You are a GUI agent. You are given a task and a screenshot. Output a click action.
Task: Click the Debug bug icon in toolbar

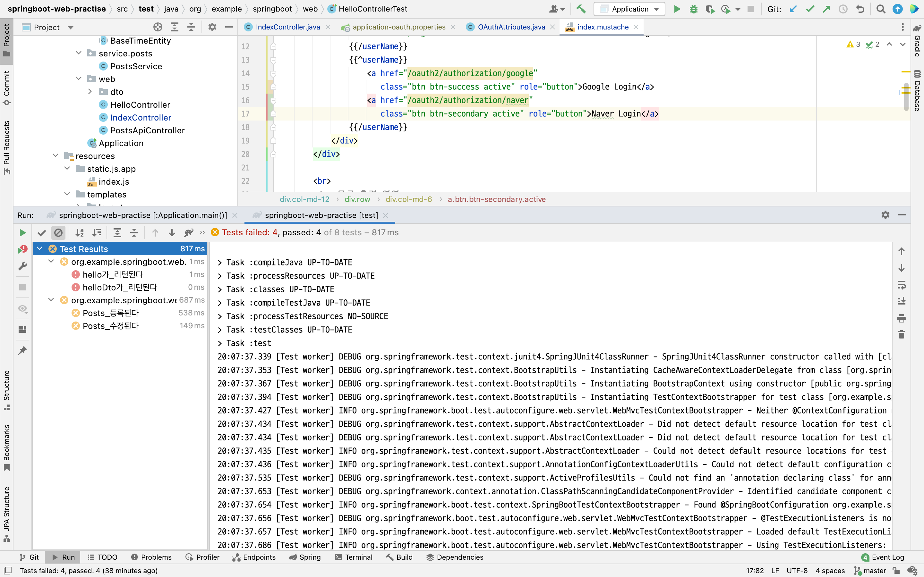(x=693, y=9)
